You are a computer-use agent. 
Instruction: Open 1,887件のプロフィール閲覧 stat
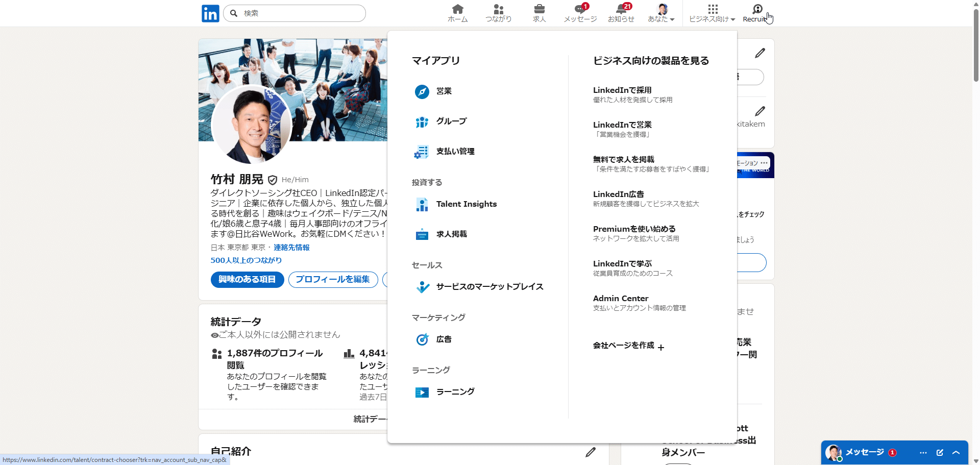pyautogui.click(x=275, y=359)
